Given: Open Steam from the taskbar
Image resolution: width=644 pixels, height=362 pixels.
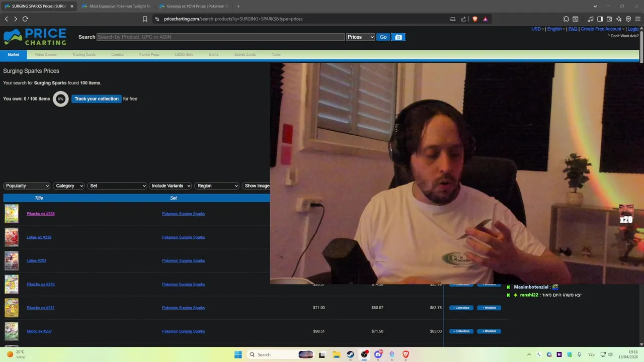Looking at the screenshot, I should click(350, 354).
